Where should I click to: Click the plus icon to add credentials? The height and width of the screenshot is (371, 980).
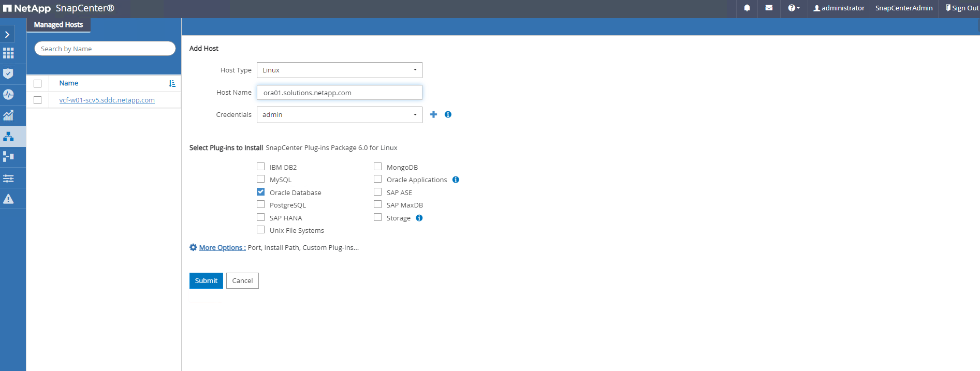pos(433,114)
